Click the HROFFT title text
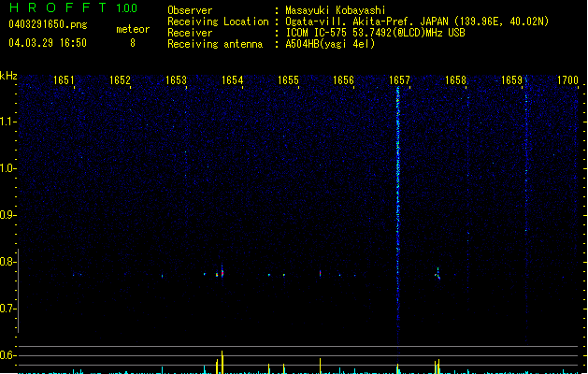Viewport: 588px width, 374px height. click(x=58, y=7)
